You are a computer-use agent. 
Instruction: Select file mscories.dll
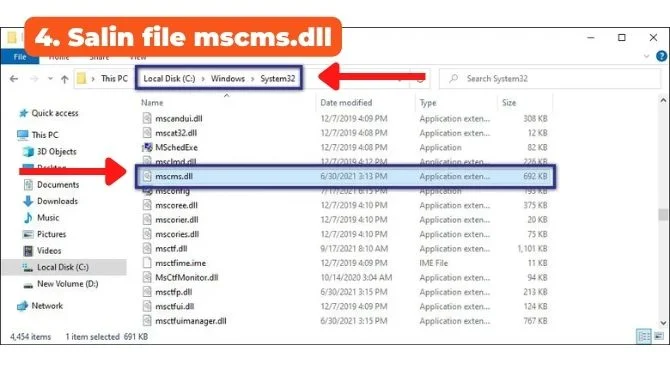tap(177, 234)
